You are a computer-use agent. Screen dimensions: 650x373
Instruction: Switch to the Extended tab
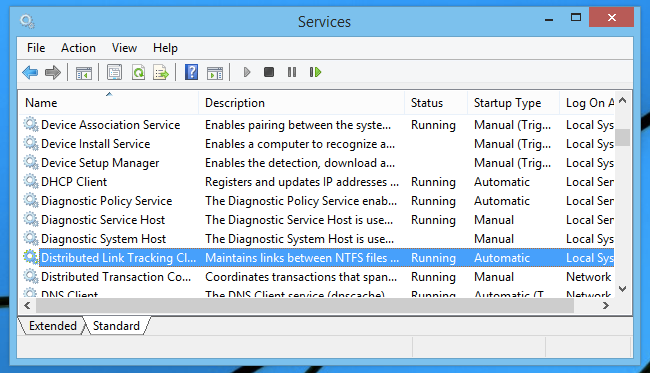click(x=53, y=326)
